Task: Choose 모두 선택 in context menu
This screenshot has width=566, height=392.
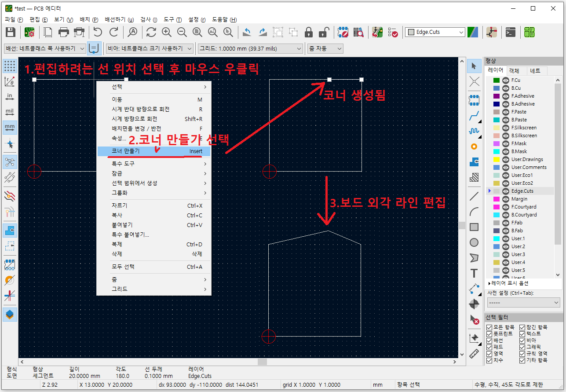Action: 154,267
